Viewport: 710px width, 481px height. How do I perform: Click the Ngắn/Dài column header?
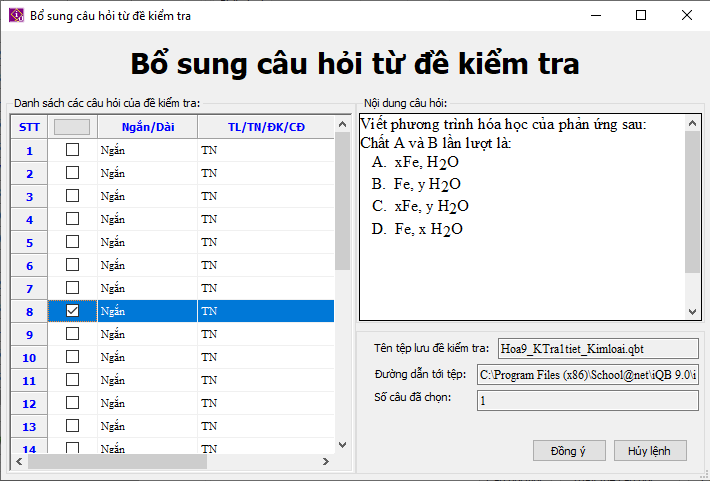click(x=148, y=127)
